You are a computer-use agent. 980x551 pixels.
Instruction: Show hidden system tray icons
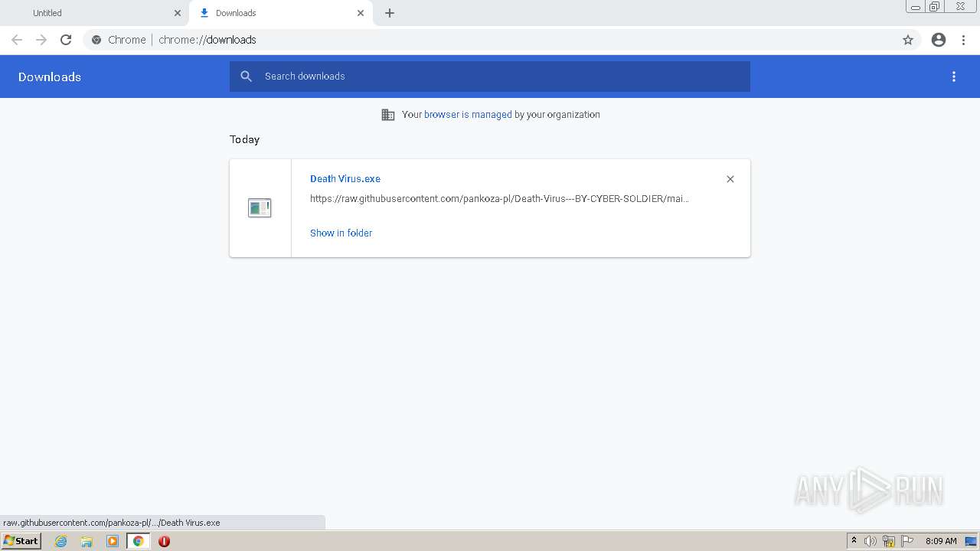coord(854,541)
